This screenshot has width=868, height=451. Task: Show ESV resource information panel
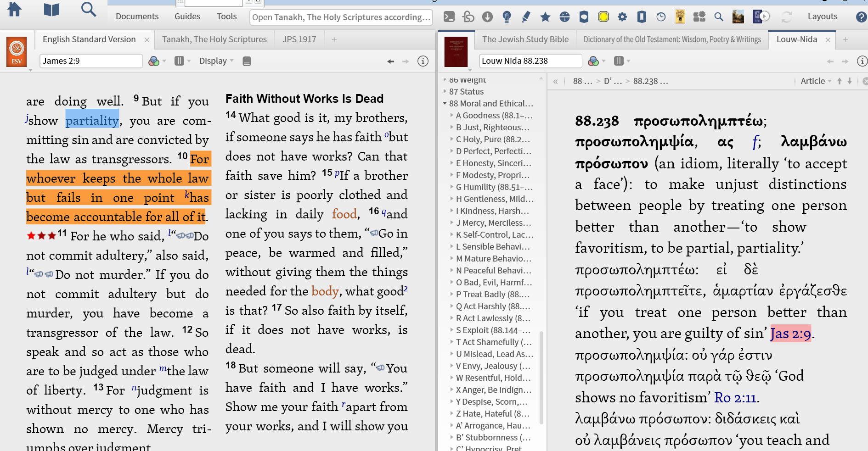423,61
